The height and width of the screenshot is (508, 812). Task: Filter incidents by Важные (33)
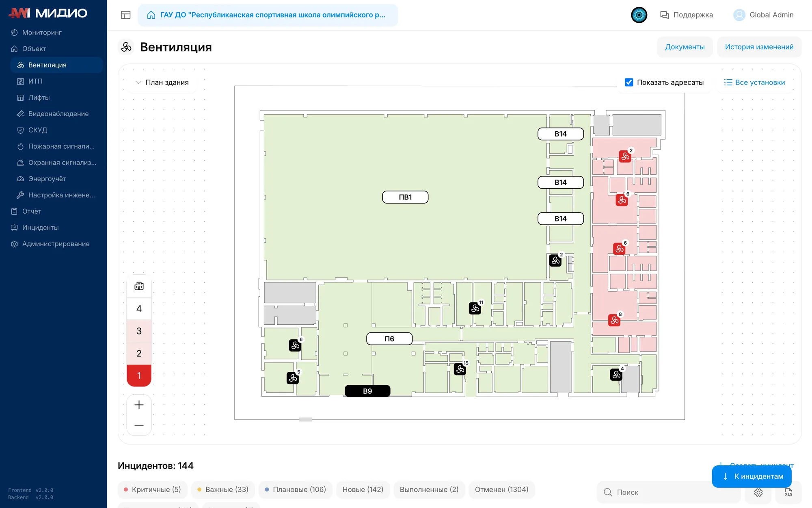pyautogui.click(x=223, y=490)
